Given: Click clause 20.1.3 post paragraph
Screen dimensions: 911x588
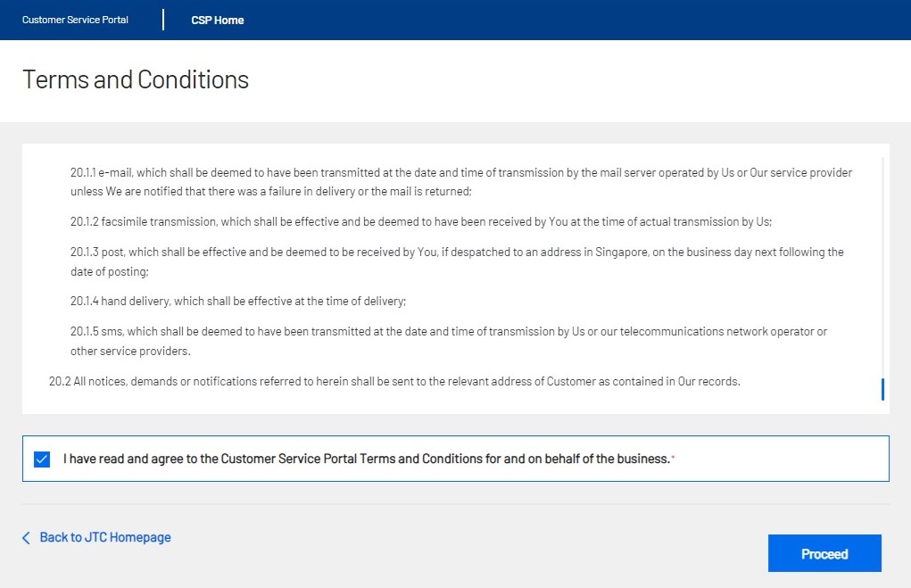Looking at the screenshot, I should tap(457, 261).
